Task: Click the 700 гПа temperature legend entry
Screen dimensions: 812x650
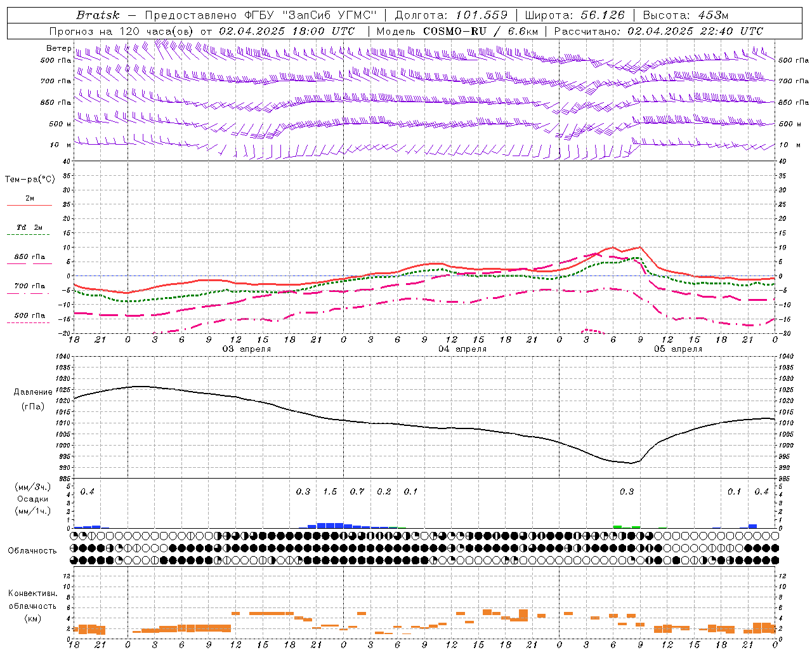Action: point(30,286)
